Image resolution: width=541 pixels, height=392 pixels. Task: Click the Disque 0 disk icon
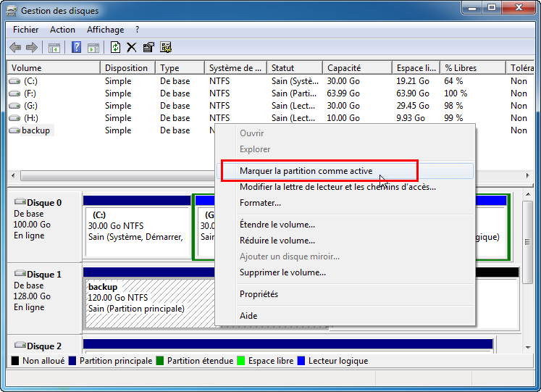tap(20, 201)
